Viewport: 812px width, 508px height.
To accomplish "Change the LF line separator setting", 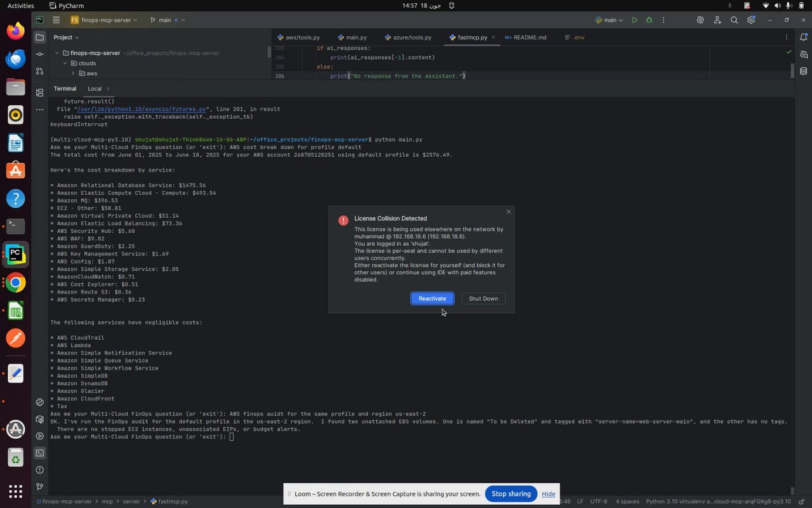I will [580, 502].
